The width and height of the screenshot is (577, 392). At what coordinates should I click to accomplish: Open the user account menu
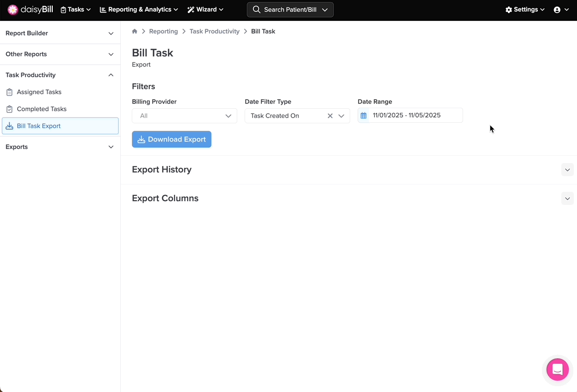coord(561,9)
